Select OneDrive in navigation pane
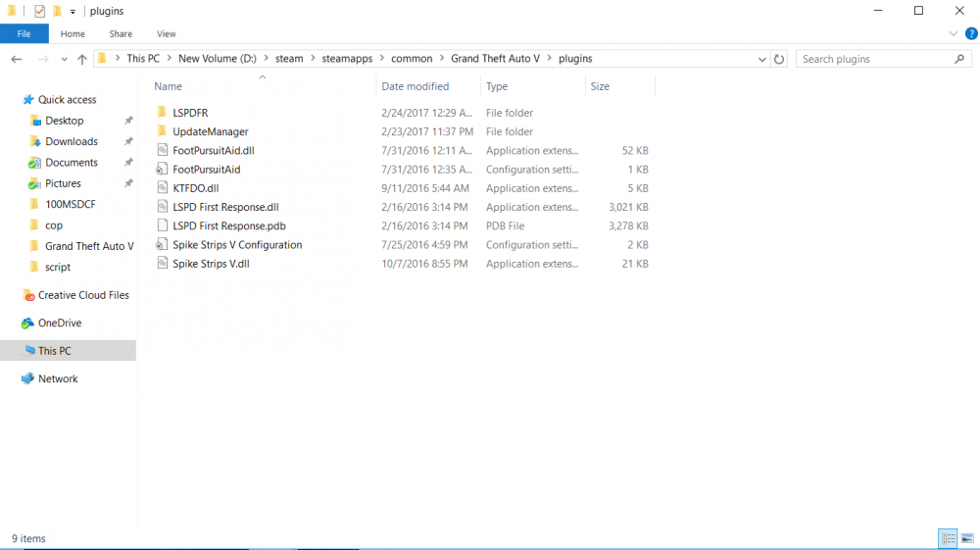Viewport: 980px width, 550px height. pos(60,324)
